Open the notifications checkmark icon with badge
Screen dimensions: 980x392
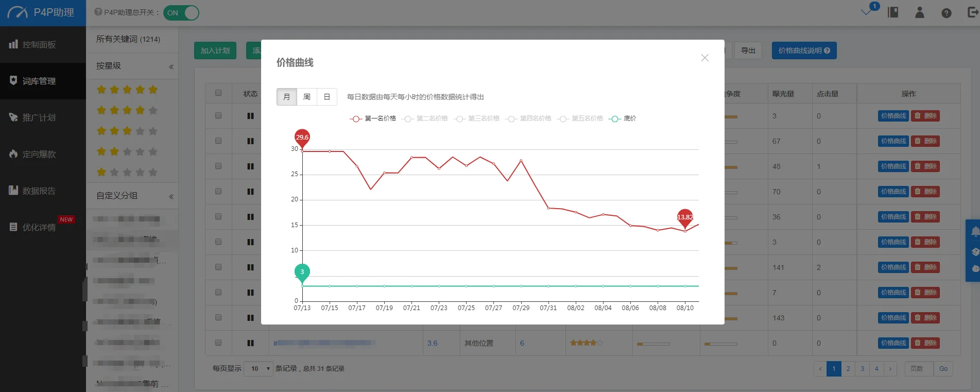(x=868, y=11)
